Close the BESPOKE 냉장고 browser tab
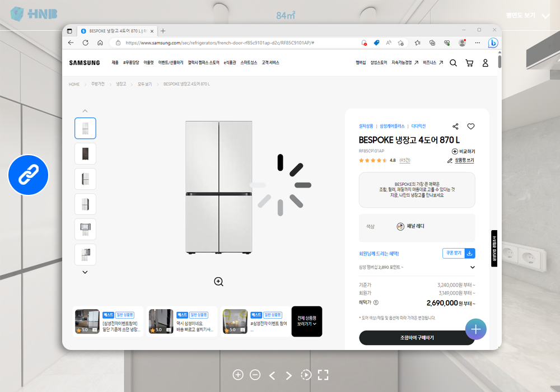Viewport: 560px width, 392px height. [x=152, y=31]
